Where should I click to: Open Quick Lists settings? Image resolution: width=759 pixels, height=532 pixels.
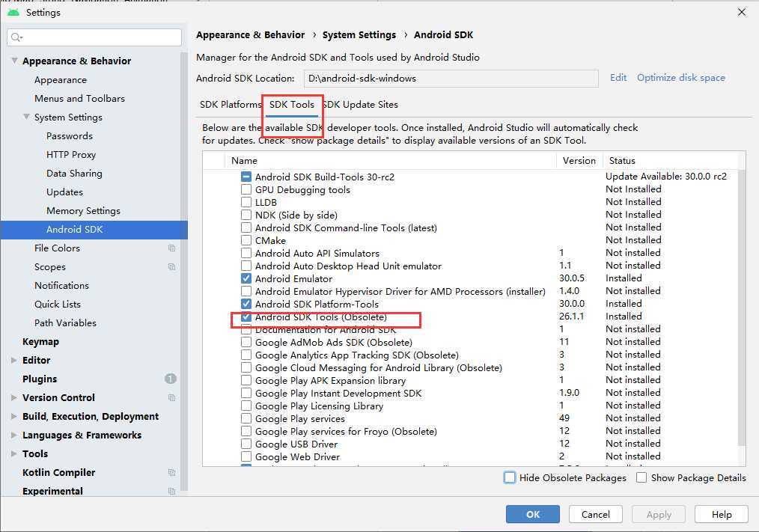point(57,304)
